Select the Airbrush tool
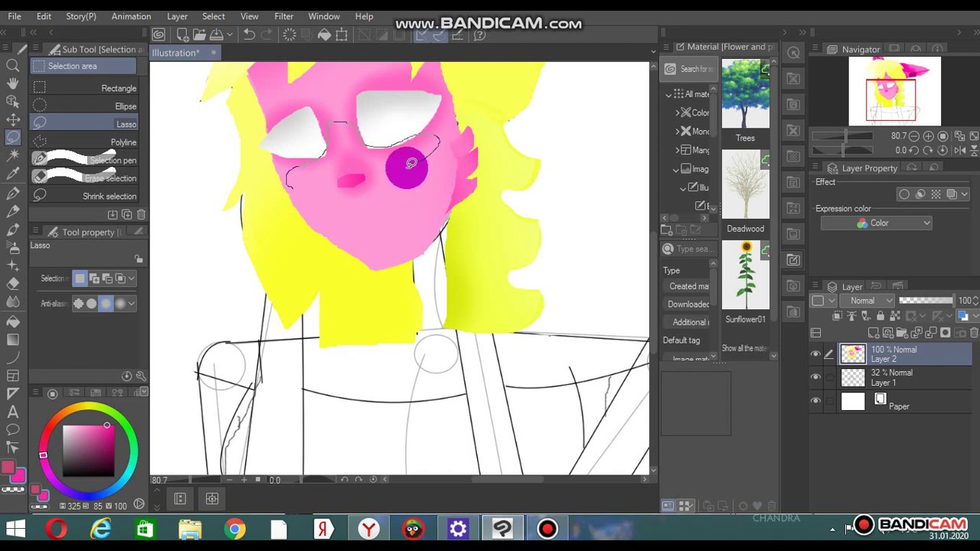 point(13,247)
